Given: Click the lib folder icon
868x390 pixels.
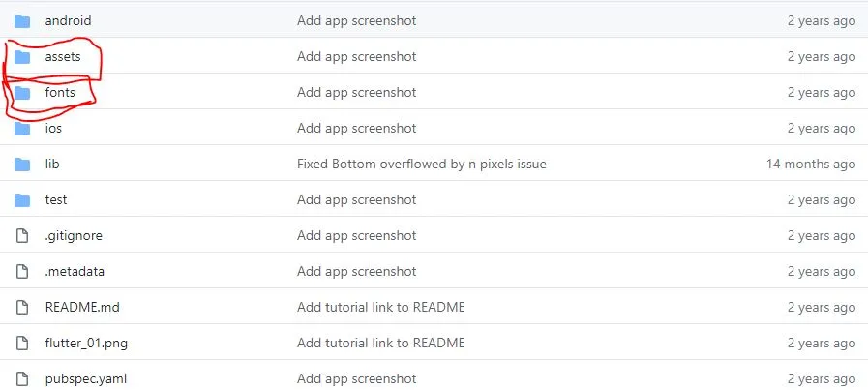Looking at the screenshot, I should (x=23, y=164).
